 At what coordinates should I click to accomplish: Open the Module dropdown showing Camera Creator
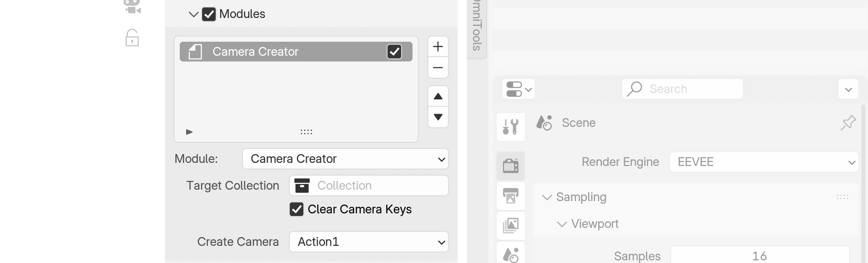pos(345,159)
